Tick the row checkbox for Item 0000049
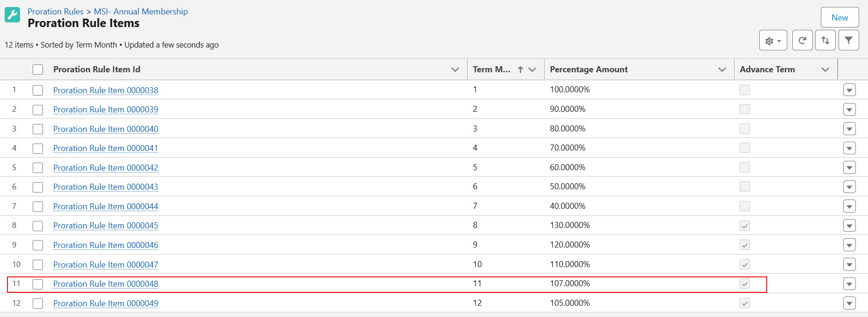The width and height of the screenshot is (868, 317). pyautogui.click(x=38, y=303)
